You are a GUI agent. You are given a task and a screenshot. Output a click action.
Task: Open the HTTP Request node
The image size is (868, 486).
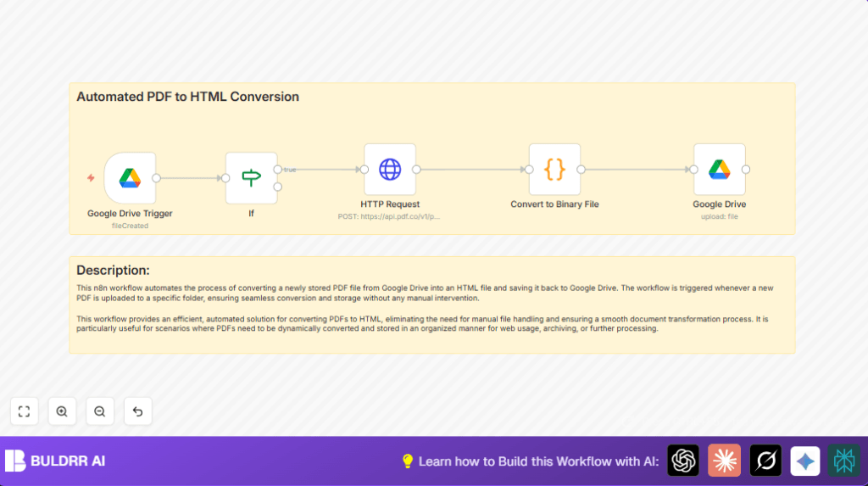click(x=390, y=169)
